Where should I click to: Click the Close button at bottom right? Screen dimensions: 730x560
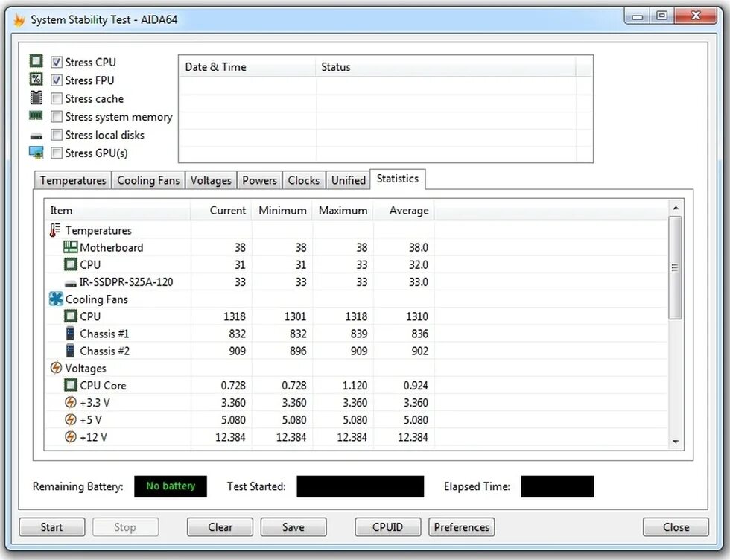tap(676, 527)
